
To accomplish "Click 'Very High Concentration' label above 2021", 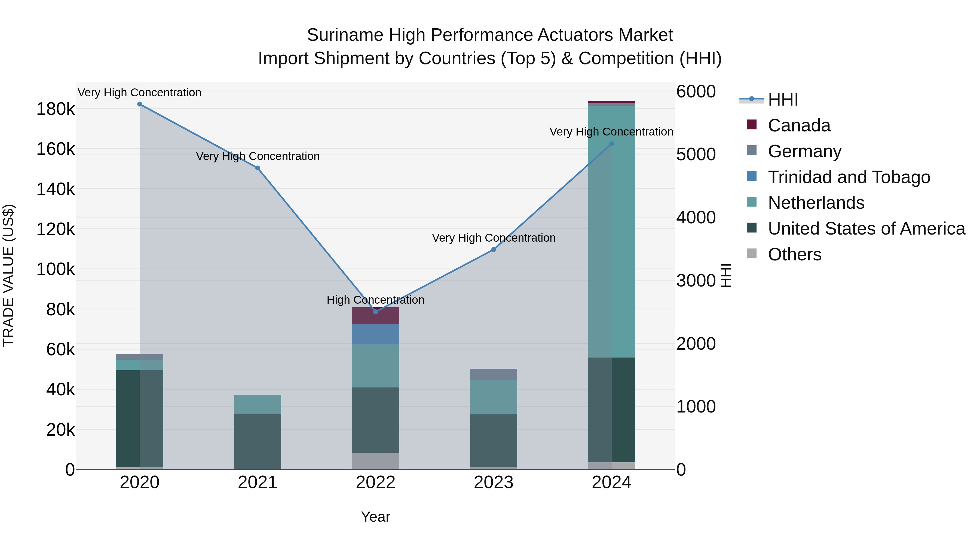I will 258,156.
